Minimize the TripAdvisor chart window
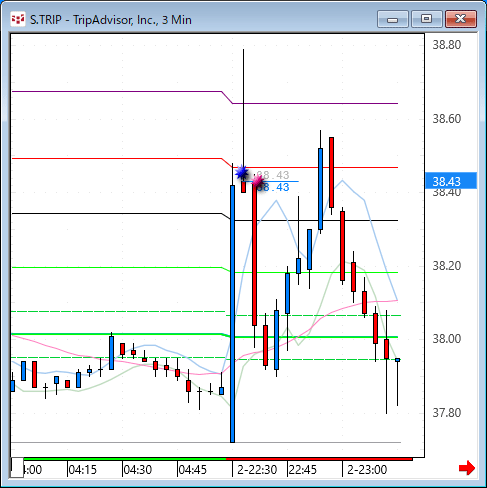487x488 pixels. click(393, 19)
